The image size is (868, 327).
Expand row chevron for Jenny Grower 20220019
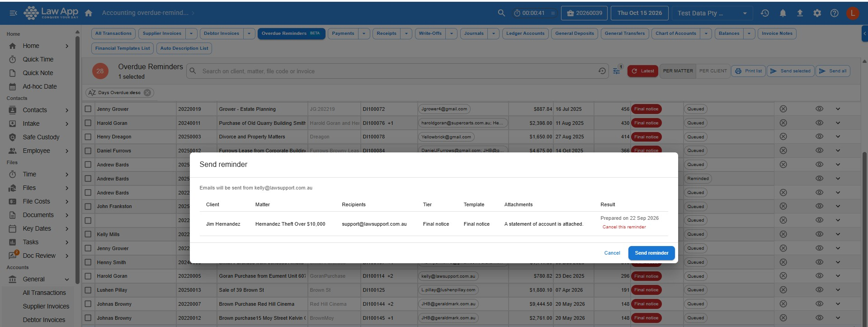(838, 109)
